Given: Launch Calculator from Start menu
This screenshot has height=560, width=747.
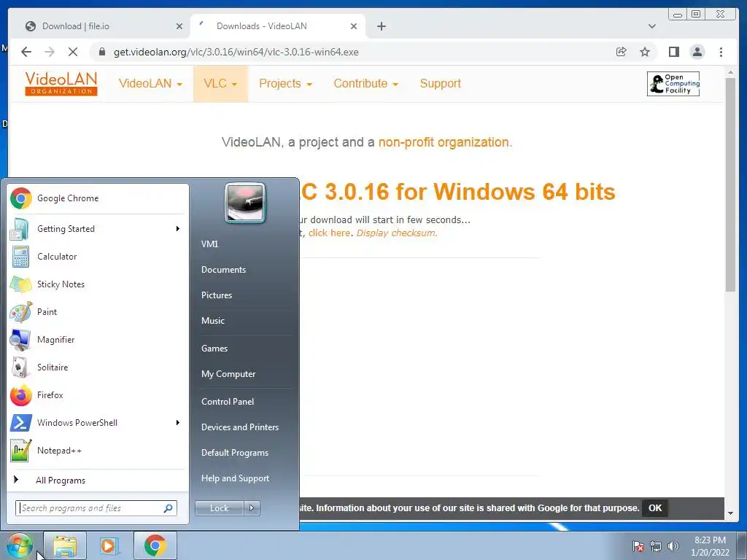Looking at the screenshot, I should coord(98,257).
